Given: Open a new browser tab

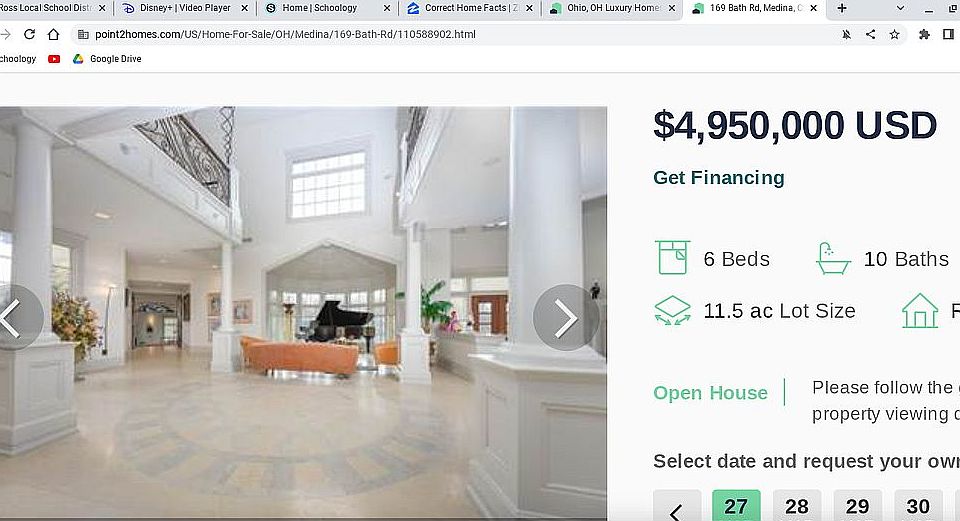Looking at the screenshot, I should (842, 8).
